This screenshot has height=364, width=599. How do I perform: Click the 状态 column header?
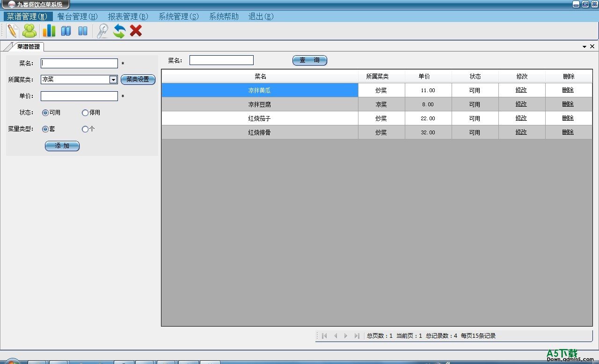pyautogui.click(x=475, y=76)
